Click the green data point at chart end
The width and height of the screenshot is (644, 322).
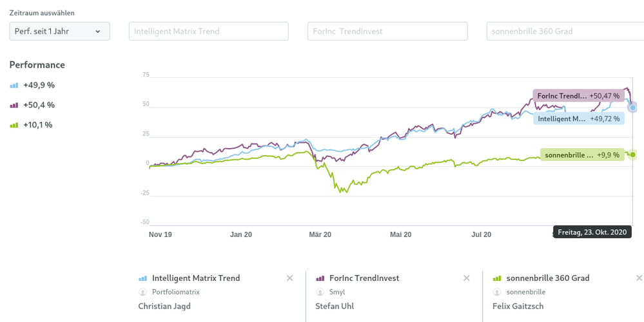(x=633, y=155)
